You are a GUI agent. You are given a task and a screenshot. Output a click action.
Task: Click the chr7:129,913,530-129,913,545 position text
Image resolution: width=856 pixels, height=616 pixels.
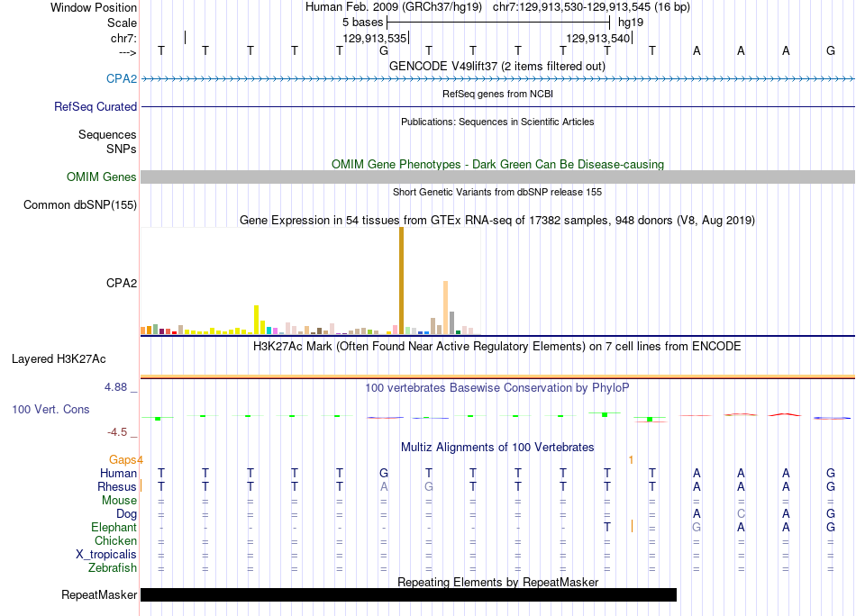tap(591, 7)
